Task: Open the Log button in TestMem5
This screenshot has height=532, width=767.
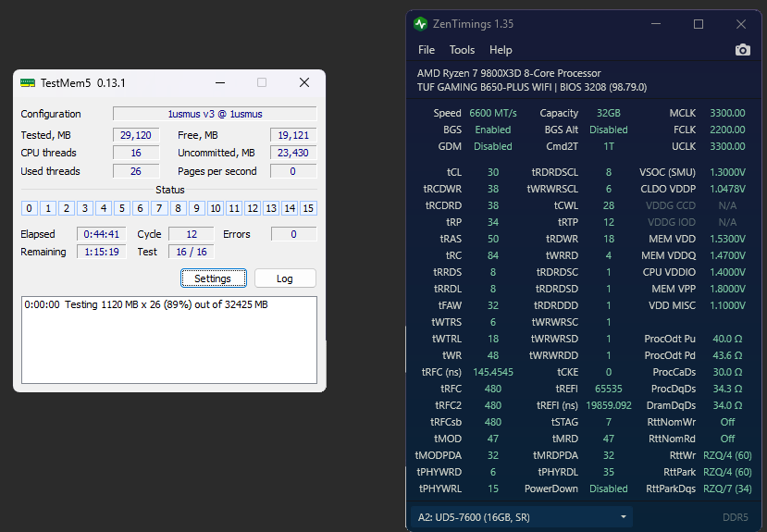Action: (285, 278)
